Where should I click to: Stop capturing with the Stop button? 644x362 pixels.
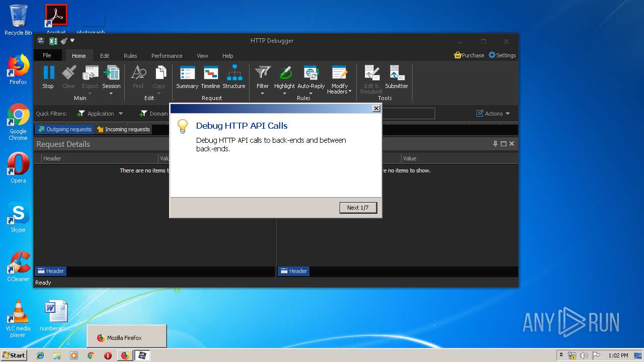[48, 77]
